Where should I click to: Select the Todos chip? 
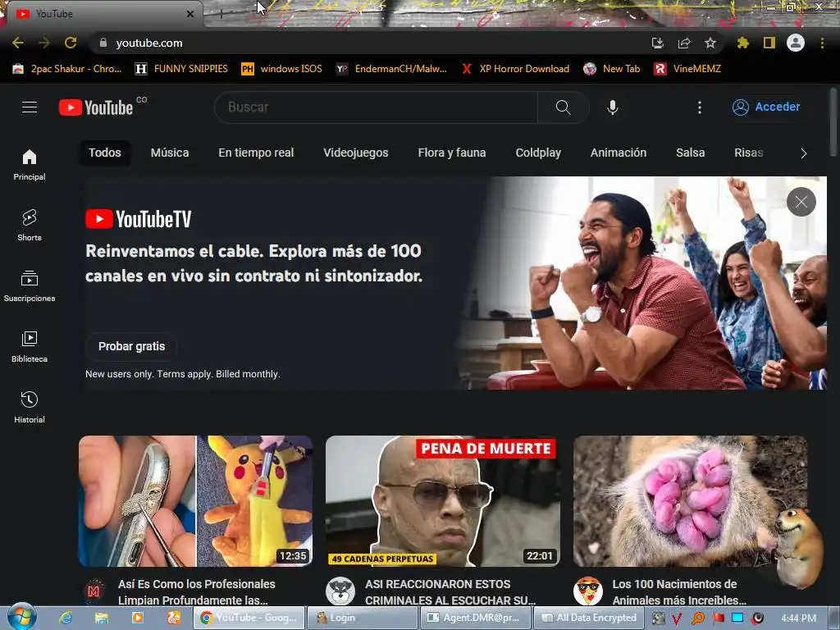tap(105, 153)
